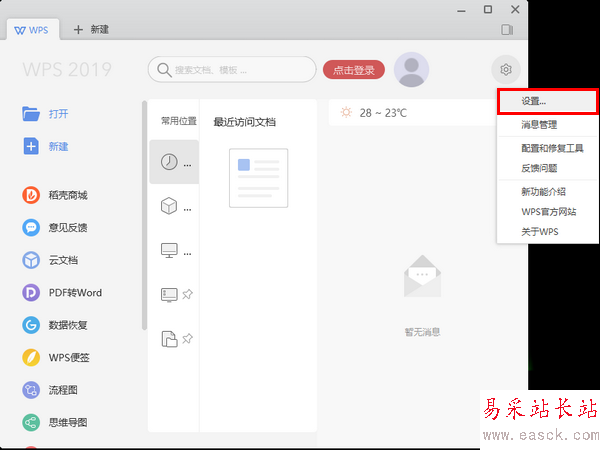Open 意见反馈 chat bubble icon

pos(31,228)
